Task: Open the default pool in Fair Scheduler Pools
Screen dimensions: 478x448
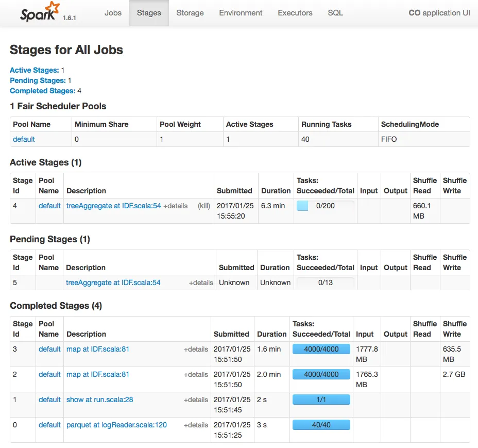Action: (x=24, y=139)
